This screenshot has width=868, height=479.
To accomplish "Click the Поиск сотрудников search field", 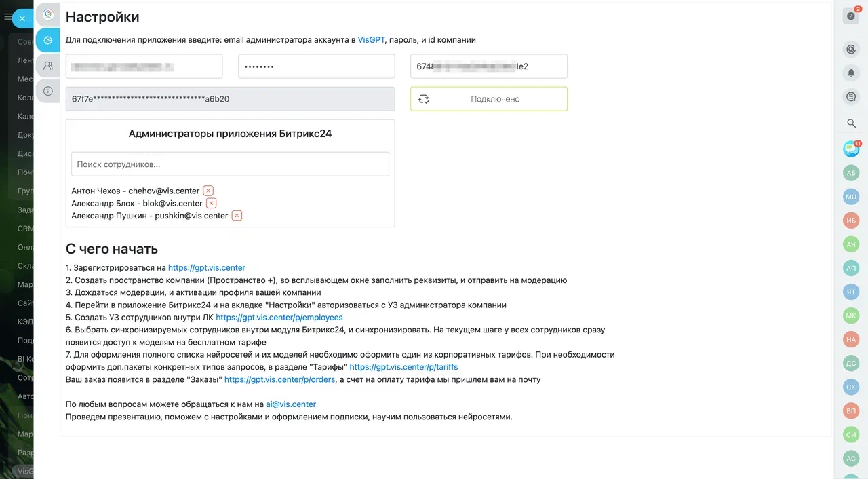I will [x=230, y=164].
